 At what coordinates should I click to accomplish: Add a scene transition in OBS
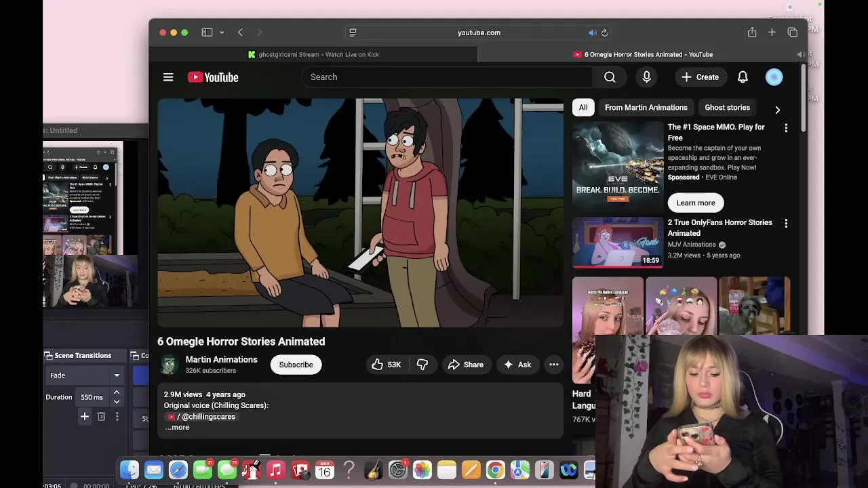coord(85,417)
